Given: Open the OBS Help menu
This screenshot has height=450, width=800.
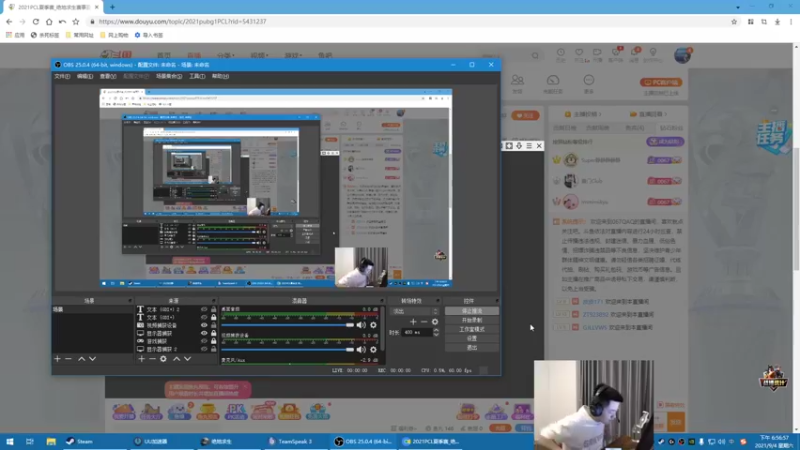Looking at the screenshot, I should (x=220, y=76).
